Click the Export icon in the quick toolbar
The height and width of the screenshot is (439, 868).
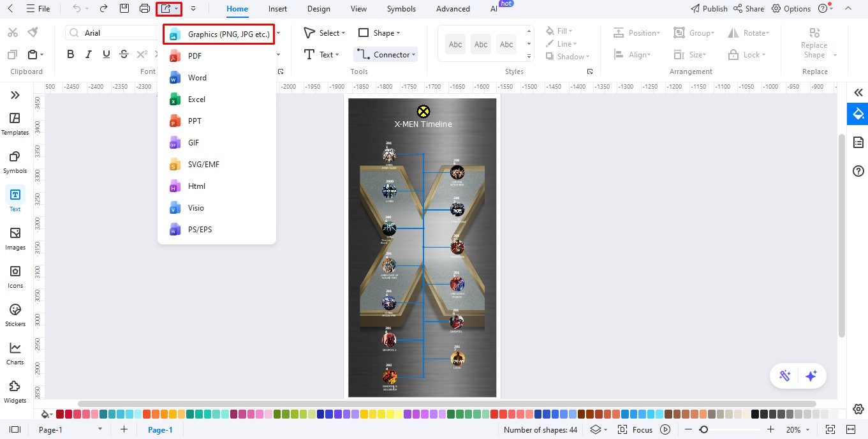coord(166,9)
